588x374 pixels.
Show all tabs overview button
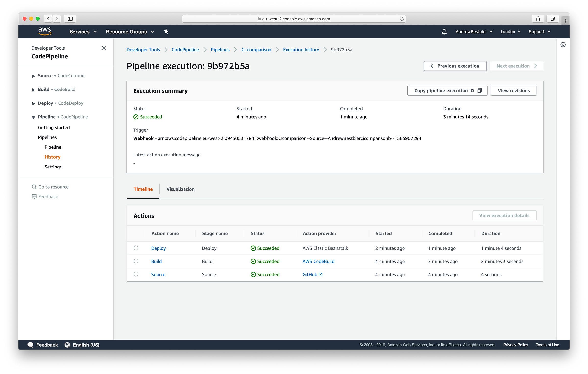pos(552,19)
